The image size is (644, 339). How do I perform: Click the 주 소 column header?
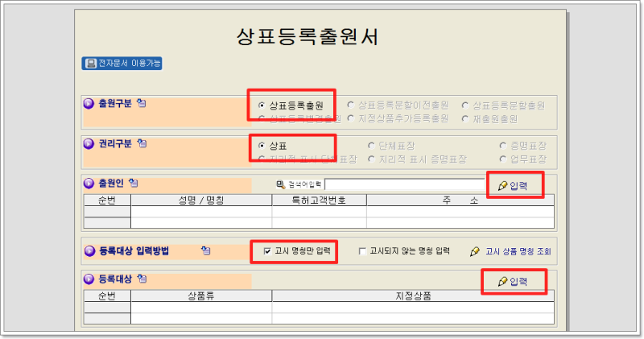(460, 201)
